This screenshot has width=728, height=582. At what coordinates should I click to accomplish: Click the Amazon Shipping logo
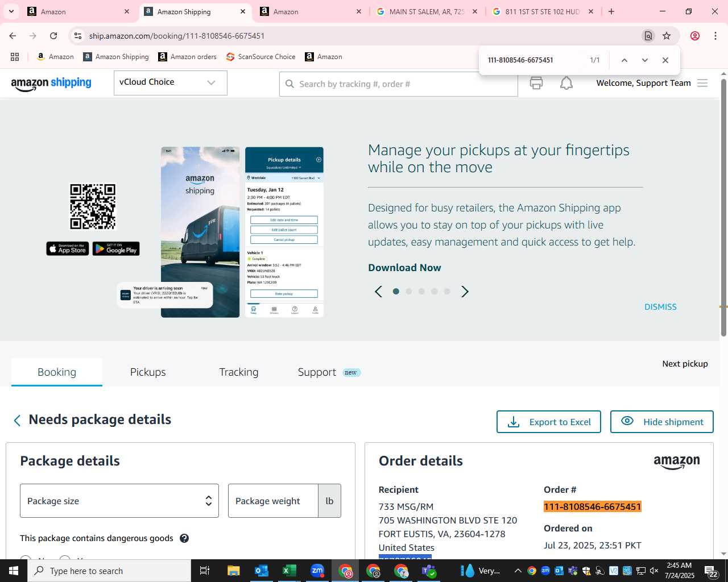pos(51,84)
